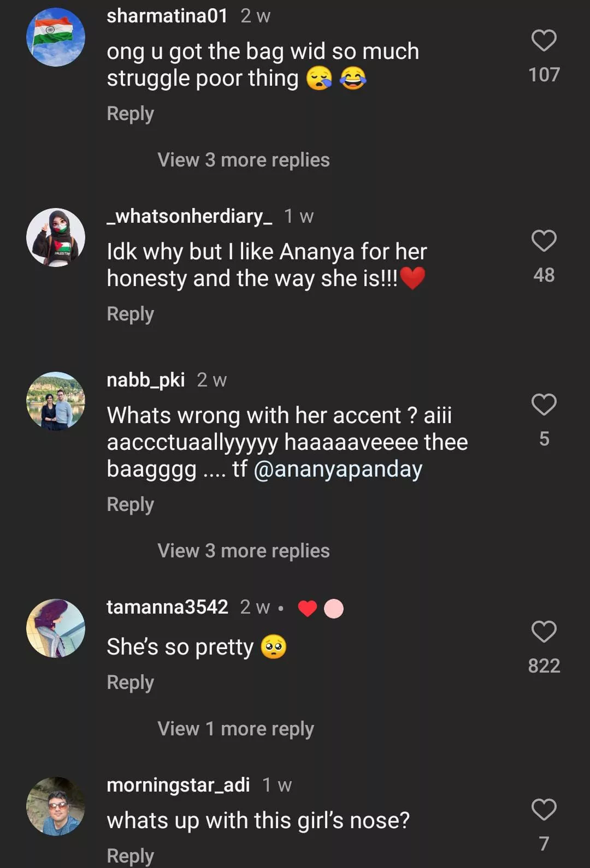Like tamanna3542's "She's so pretty" comment

coord(544,632)
